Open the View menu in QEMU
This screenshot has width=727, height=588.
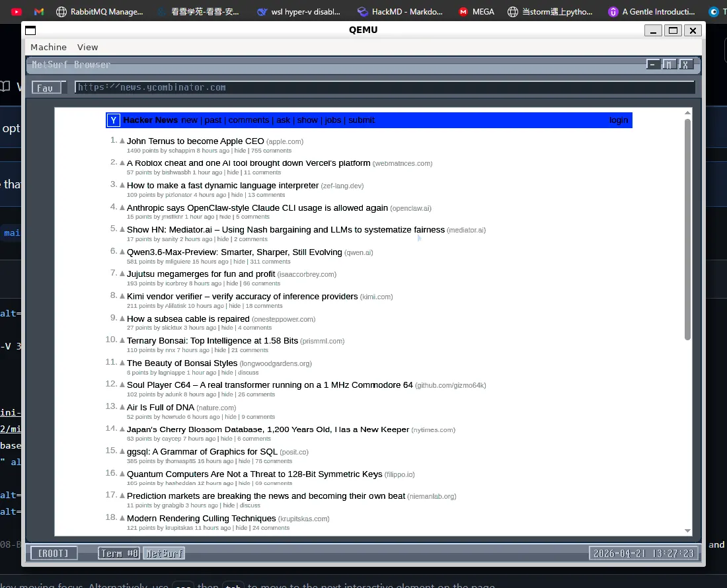pyautogui.click(x=88, y=48)
